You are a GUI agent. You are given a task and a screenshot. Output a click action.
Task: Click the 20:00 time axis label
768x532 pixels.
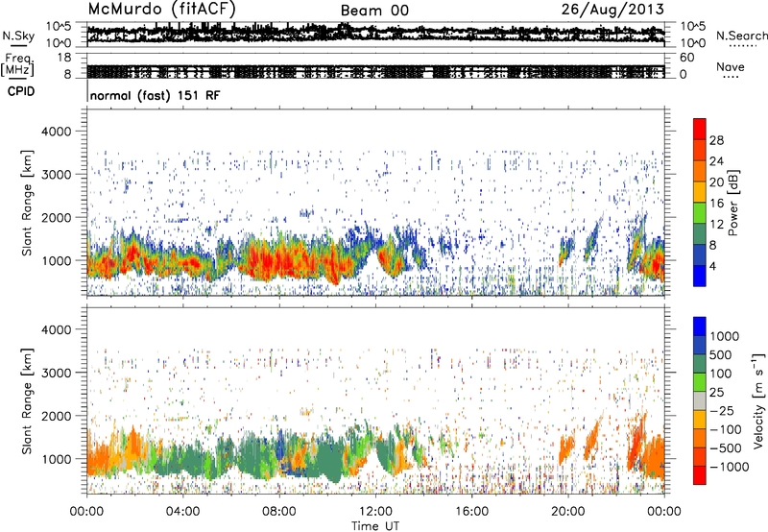click(568, 512)
